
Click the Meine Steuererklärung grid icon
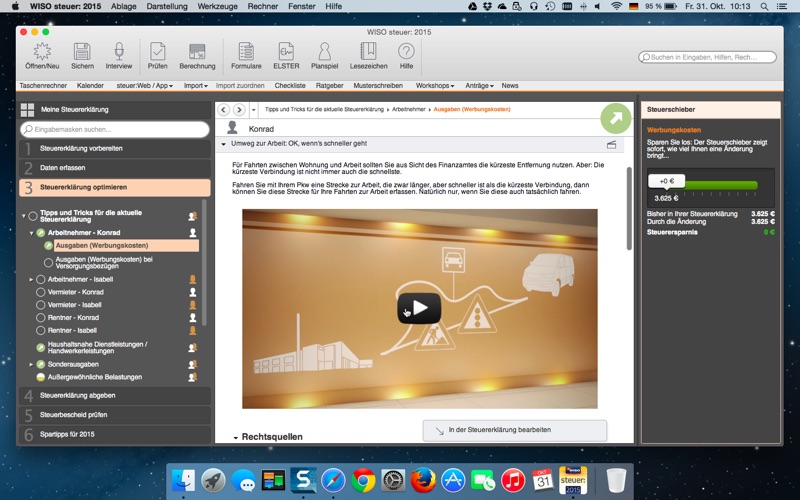tap(28, 110)
